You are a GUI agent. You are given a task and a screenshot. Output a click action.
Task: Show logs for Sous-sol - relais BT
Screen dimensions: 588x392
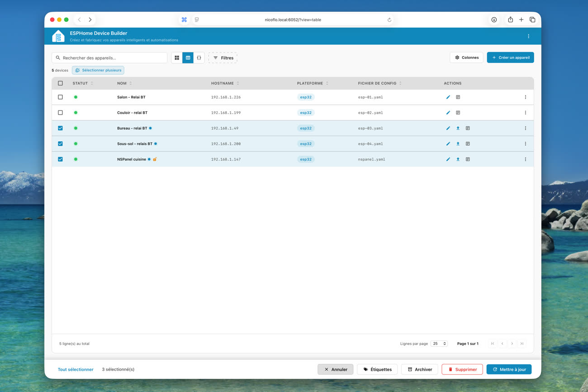click(468, 143)
